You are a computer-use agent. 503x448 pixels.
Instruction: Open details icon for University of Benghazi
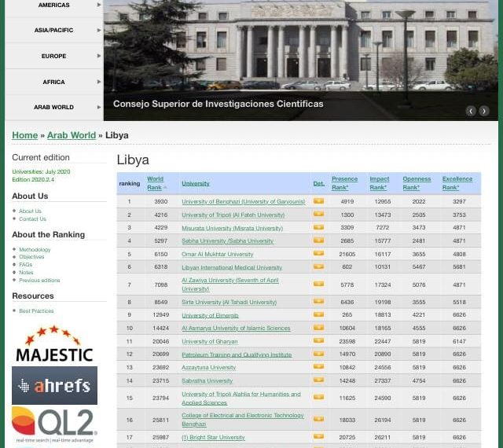(318, 201)
